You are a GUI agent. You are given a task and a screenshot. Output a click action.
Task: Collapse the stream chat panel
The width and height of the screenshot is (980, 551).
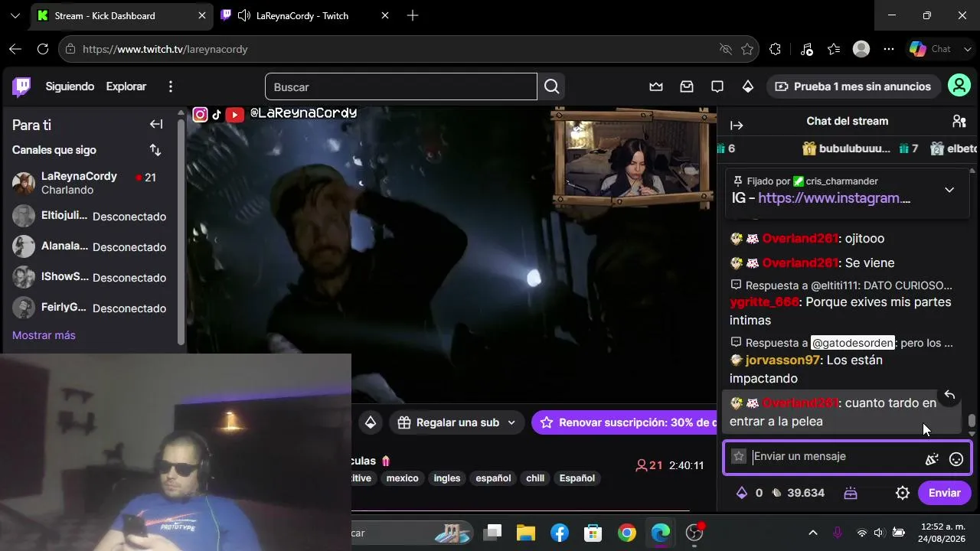coord(737,126)
